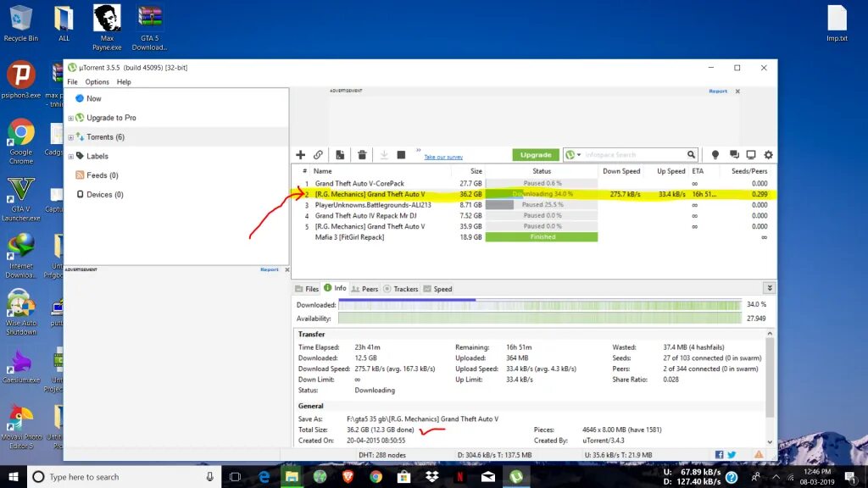Expand the Labels tree node
868x488 pixels.
tap(70, 157)
